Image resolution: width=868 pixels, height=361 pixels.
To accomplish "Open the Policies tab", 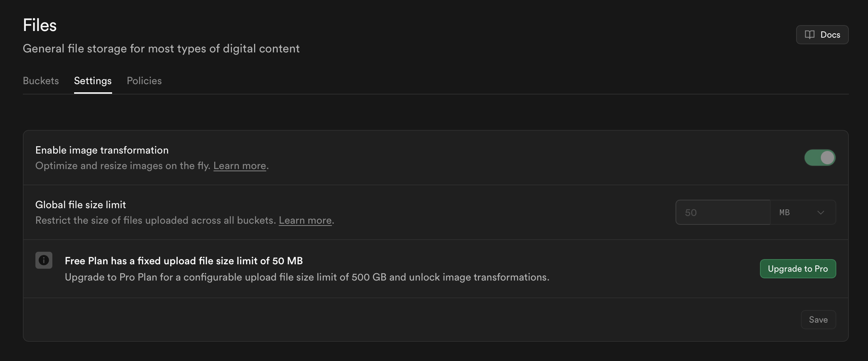I will coord(144,81).
